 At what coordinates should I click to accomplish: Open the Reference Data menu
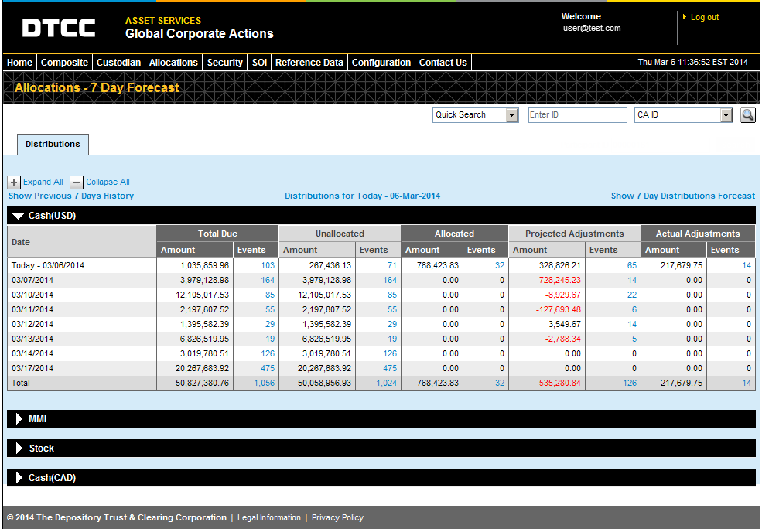[x=309, y=63]
